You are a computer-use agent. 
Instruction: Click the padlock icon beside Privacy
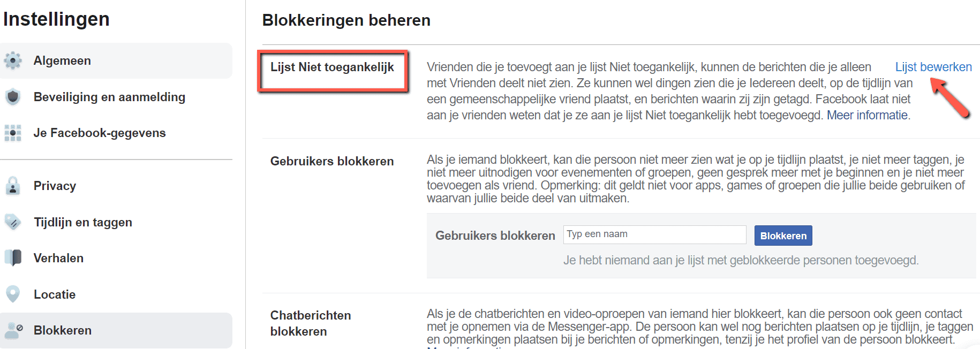point(13,186)
